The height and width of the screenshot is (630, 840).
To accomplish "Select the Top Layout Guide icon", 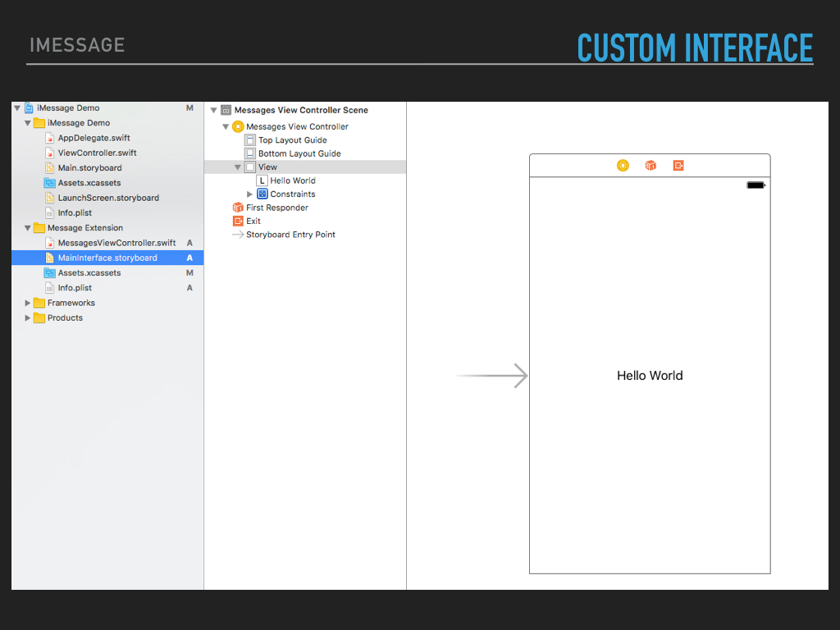I will pyautogui.click(x=250, y=140).
